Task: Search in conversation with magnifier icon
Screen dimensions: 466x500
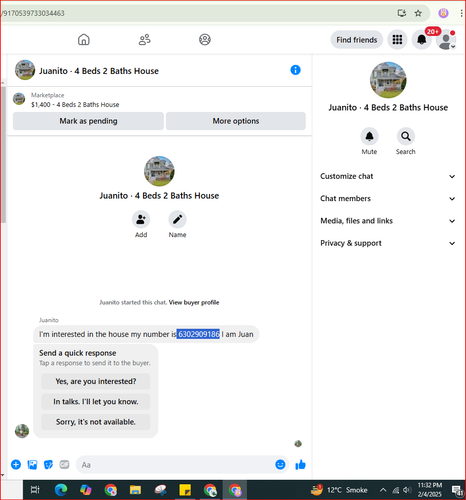Action: (406, 136)
